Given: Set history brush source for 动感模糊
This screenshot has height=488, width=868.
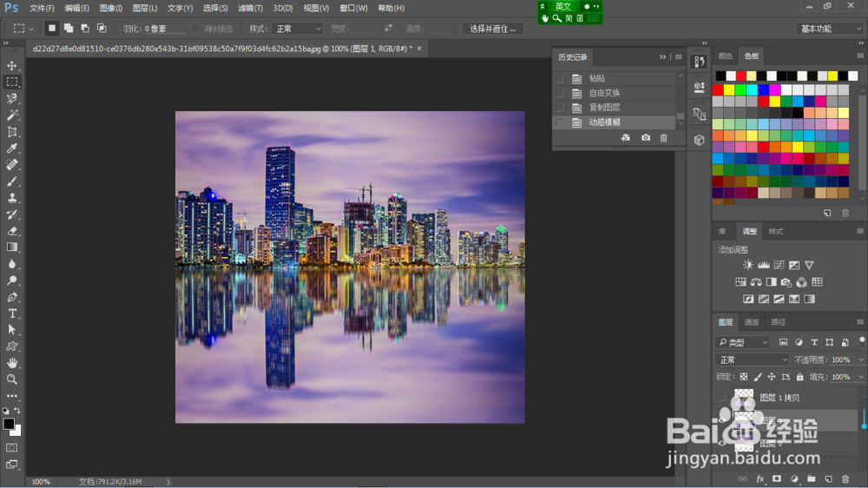Looking at the screenshot, I should coord(560,122).
